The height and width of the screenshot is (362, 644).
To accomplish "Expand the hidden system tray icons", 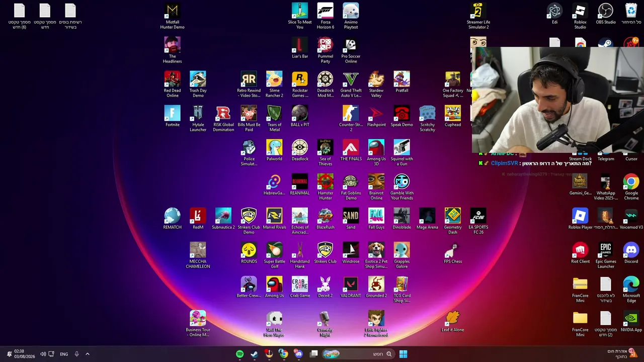I will pos(87,354).
